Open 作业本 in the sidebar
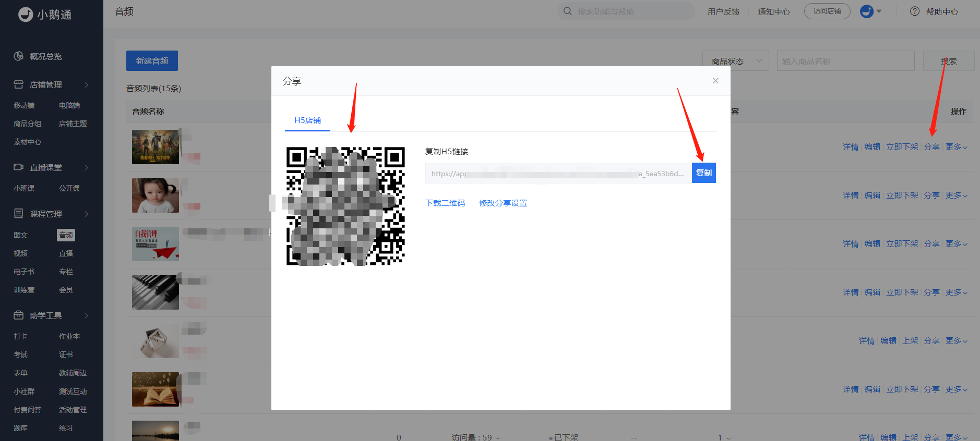 [x=69, y=336]
